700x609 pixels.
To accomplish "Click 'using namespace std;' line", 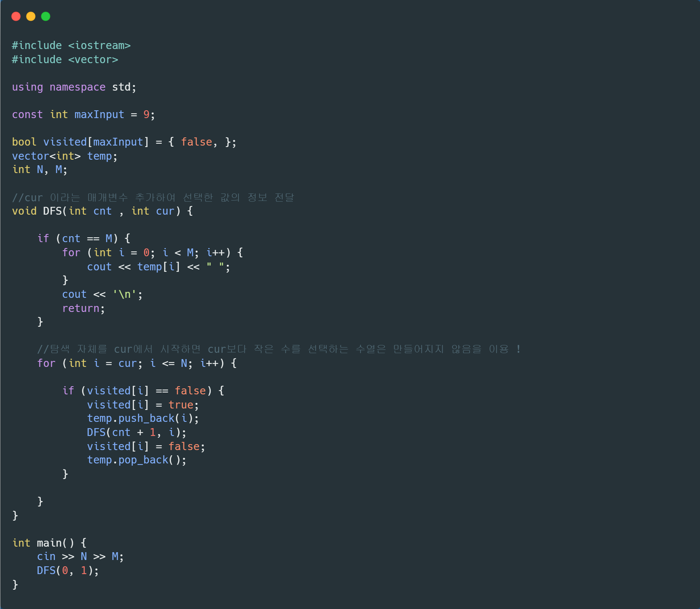I will tap(74, 87).
